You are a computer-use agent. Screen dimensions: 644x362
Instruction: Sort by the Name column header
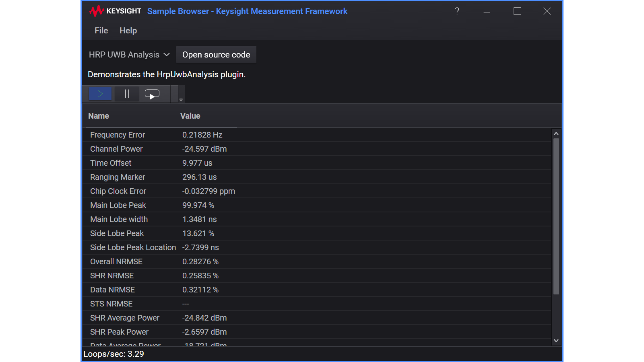point(99,116)
